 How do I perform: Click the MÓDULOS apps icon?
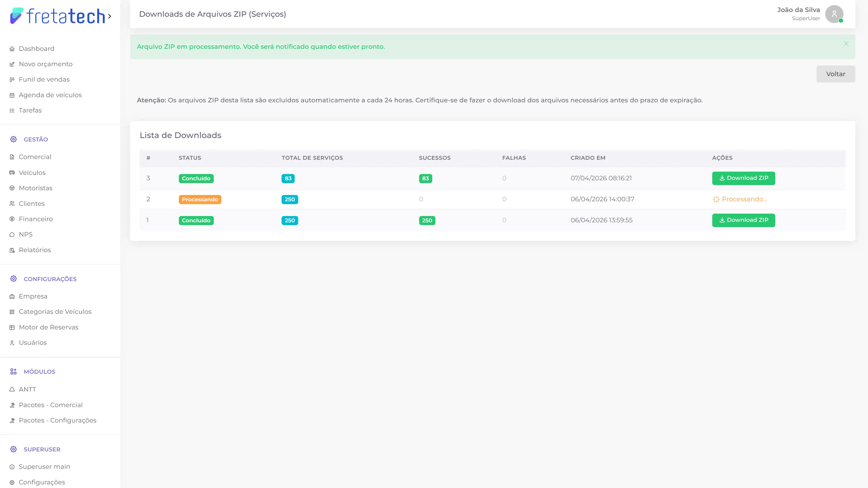[x=14, y=371]
